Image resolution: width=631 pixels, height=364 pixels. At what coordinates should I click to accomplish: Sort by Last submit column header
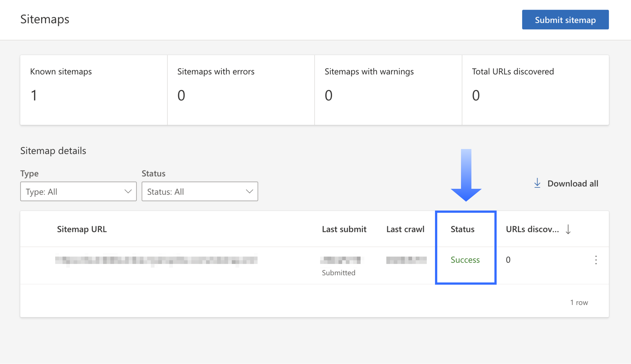344,229
